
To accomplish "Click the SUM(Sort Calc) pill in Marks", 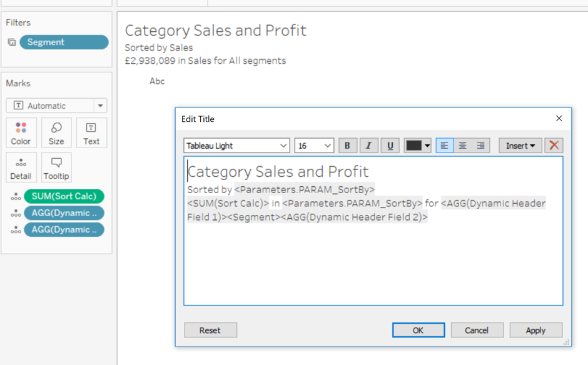I will [64, 196].
